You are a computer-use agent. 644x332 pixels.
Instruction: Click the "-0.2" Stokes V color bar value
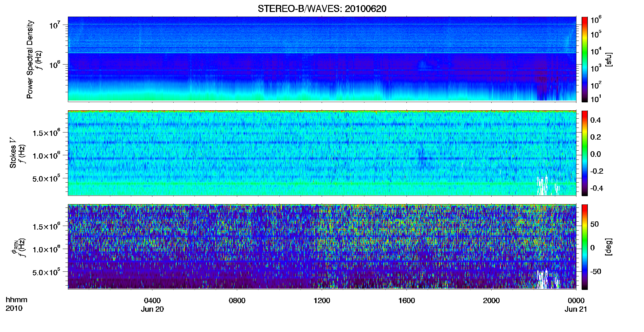(597, 171)
